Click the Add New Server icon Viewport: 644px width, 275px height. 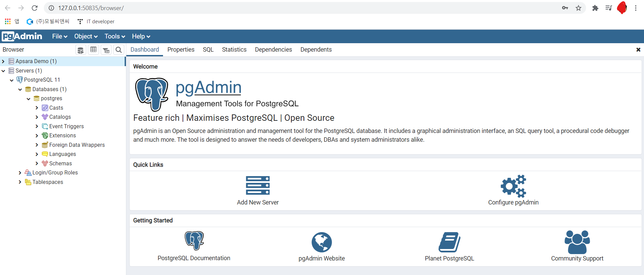(258, 186)
